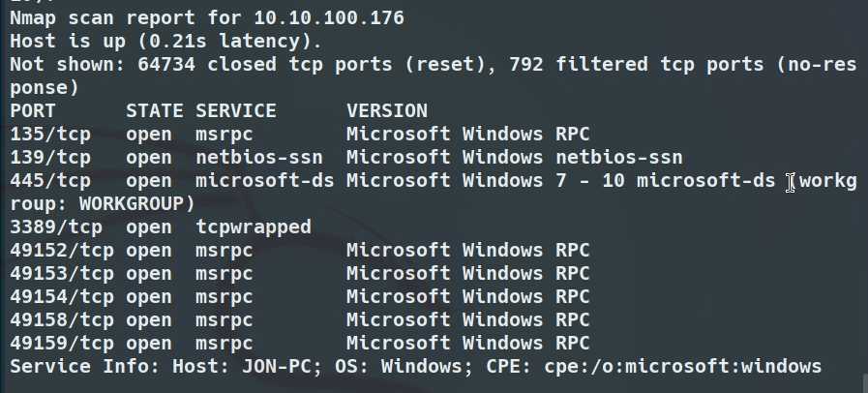Click the terminal scrollbar at right edge
Image resolution: width=868 pixels, height=393 pixels.
(x=864, y=383)
